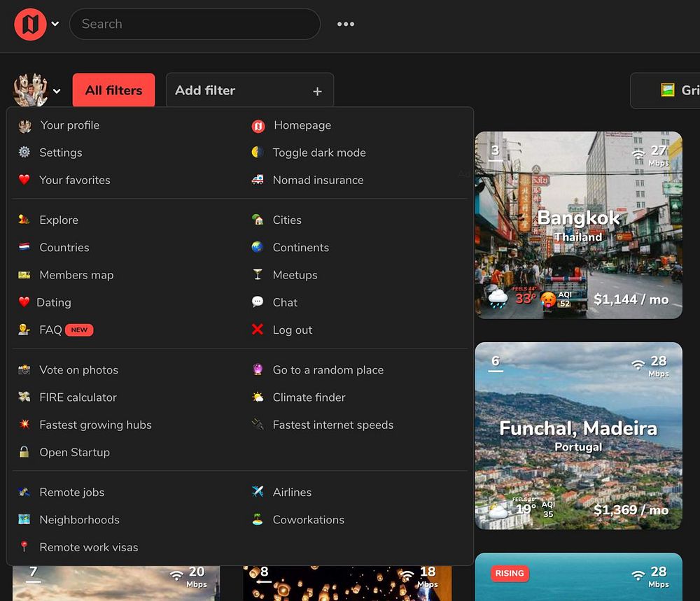
Task: Click the Homepage logo icon in the menu
Action: (258, 126)
